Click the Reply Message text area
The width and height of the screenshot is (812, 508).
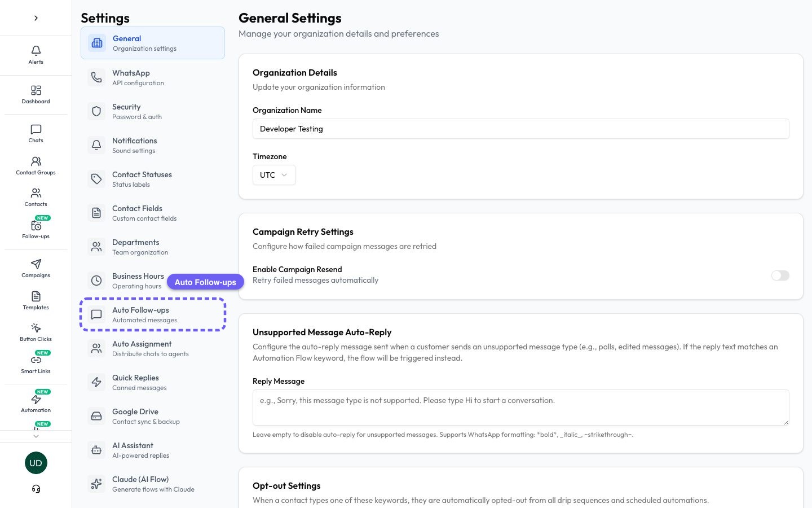point(521,408)
